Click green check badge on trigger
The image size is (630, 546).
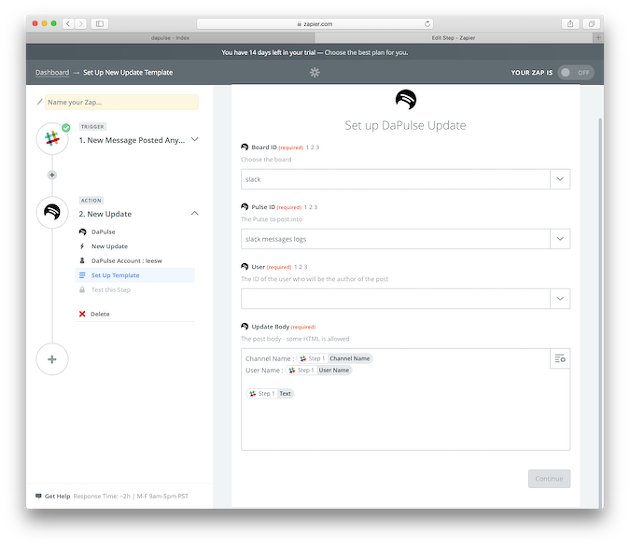(x=66, y=128)
